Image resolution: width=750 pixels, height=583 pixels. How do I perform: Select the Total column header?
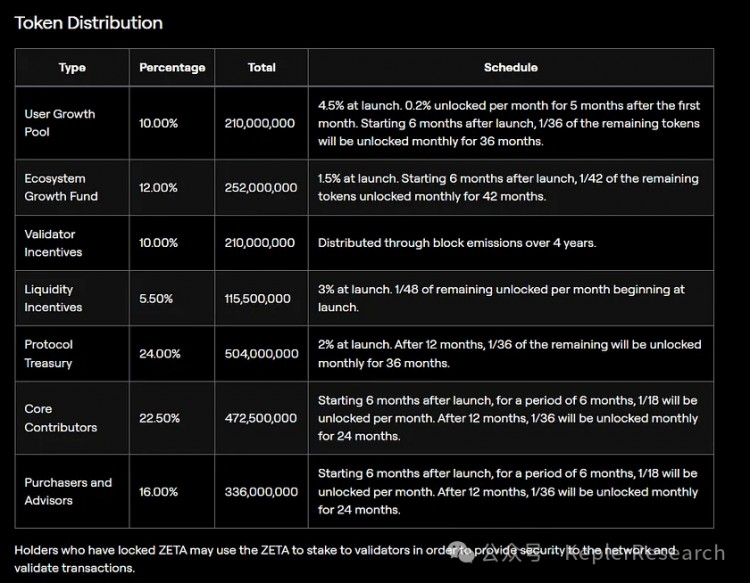click(262, 67)
